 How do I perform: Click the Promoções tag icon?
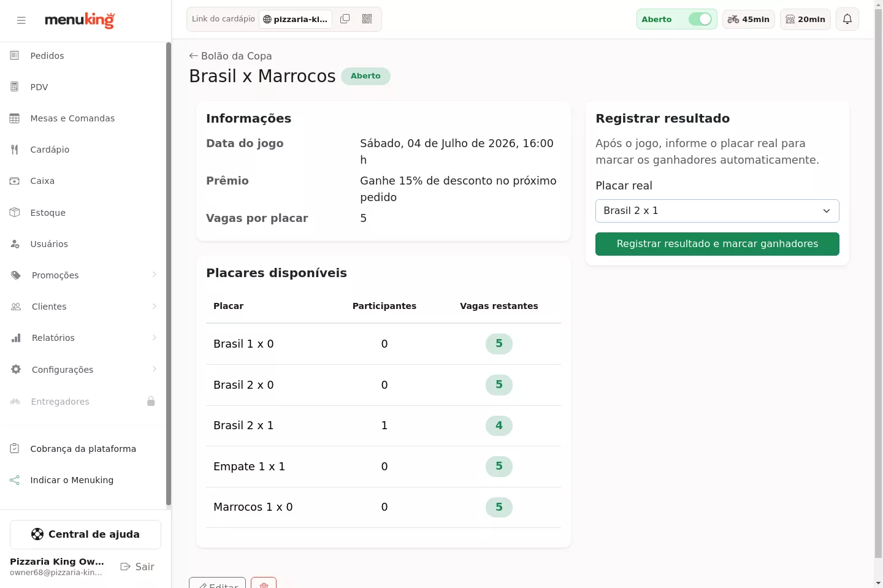pos(16,275)
